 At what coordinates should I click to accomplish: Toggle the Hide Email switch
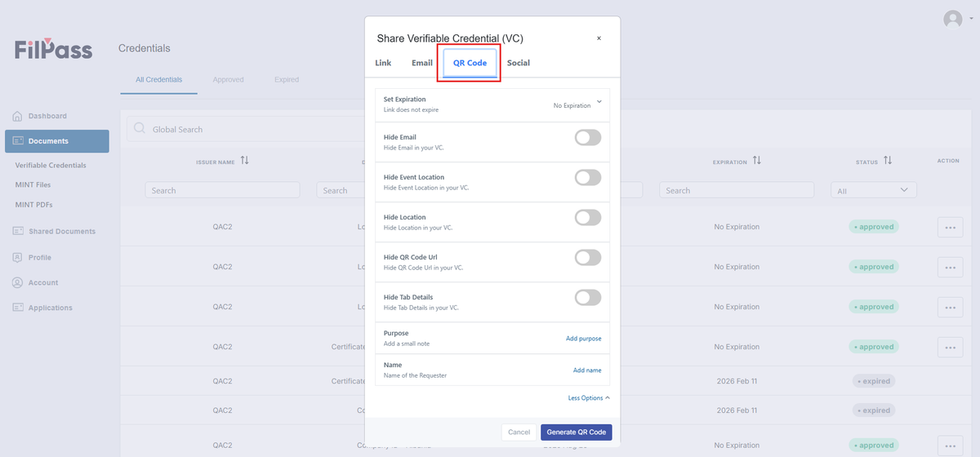[x=588, y=138]
